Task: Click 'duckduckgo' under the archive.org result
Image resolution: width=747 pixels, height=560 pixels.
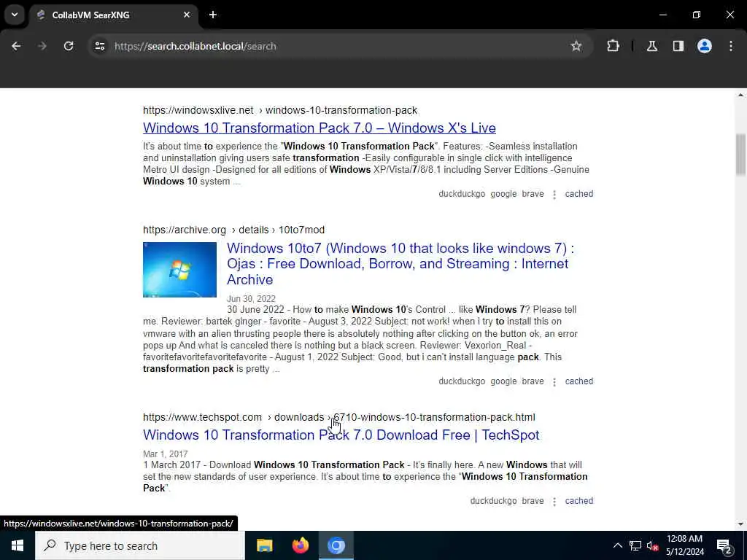Action: pos(462,381)
